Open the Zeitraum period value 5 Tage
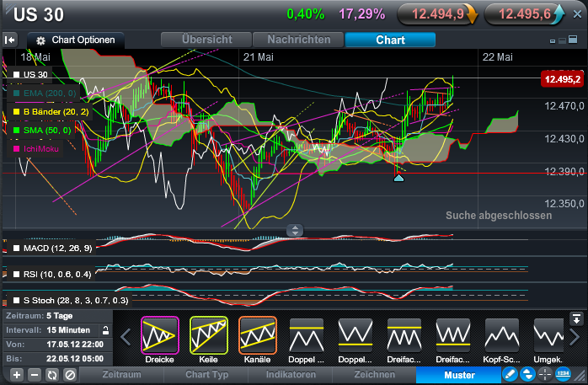This screenshot has height=385, width=588. pyautogui.click(x=60, y=316)
